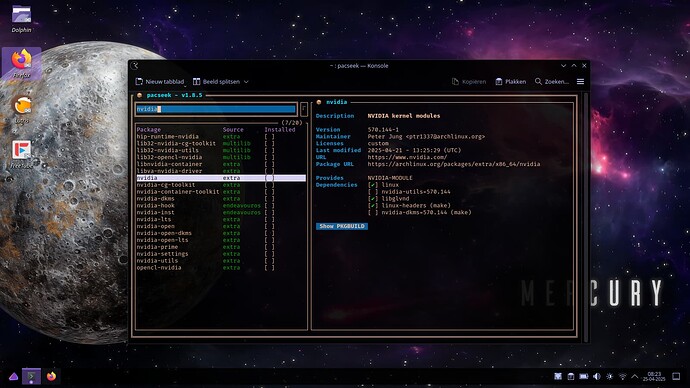Select the nvidia-open package row
The height and width of the screenshot is (388, 690).
pyautogui.click(x=221, y=226)
